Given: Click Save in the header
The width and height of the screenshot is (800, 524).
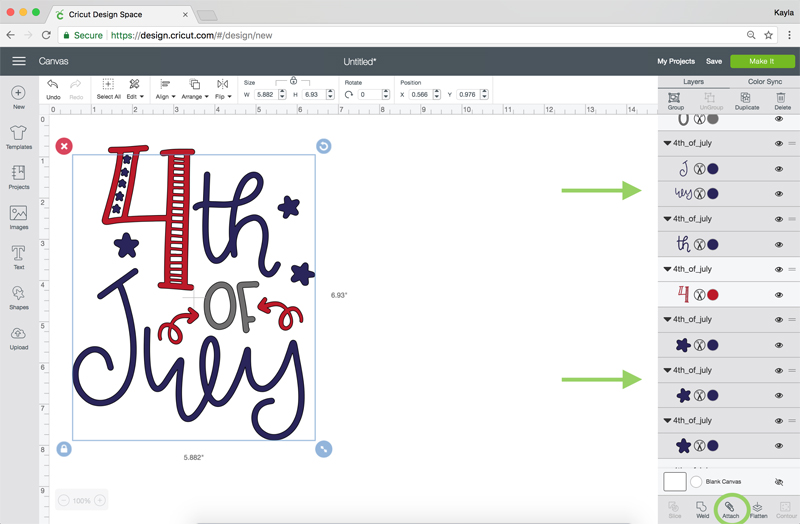Looking at the screenshot, I should click(713, 61).
